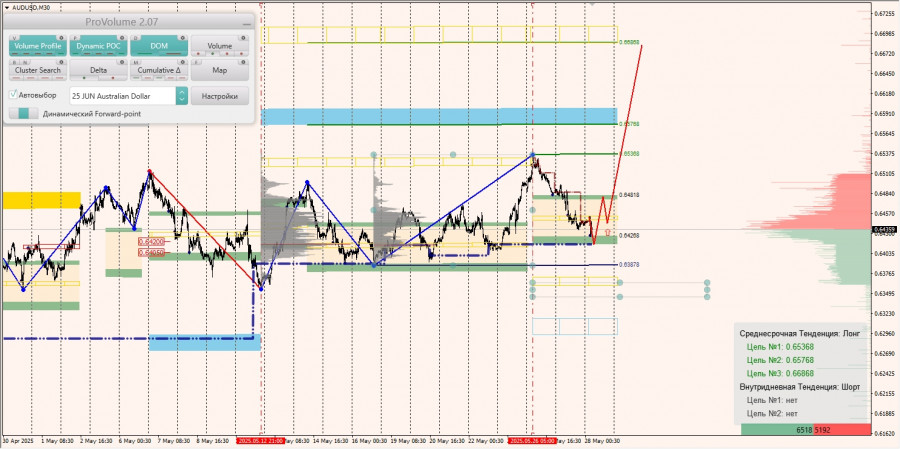This screenshot has height=449, width=900.
Task: Enable the Volume indicator
Action: (x=220, y=46)
